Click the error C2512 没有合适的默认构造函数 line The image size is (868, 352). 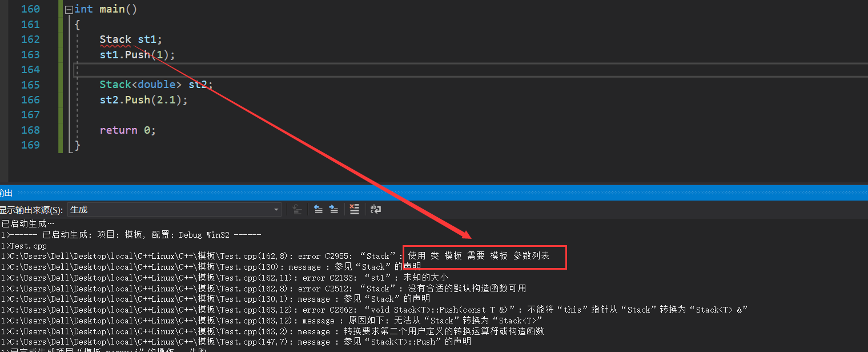coord(263,289)
